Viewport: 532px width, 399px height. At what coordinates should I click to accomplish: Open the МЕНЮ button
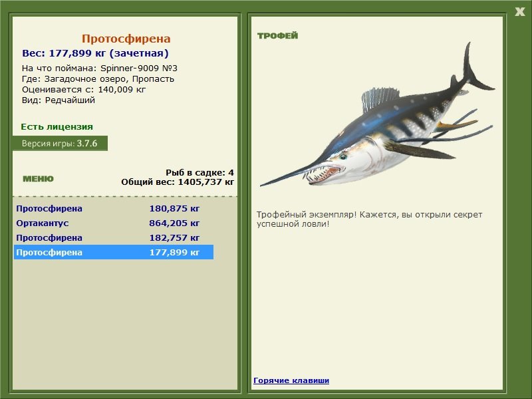38,179
